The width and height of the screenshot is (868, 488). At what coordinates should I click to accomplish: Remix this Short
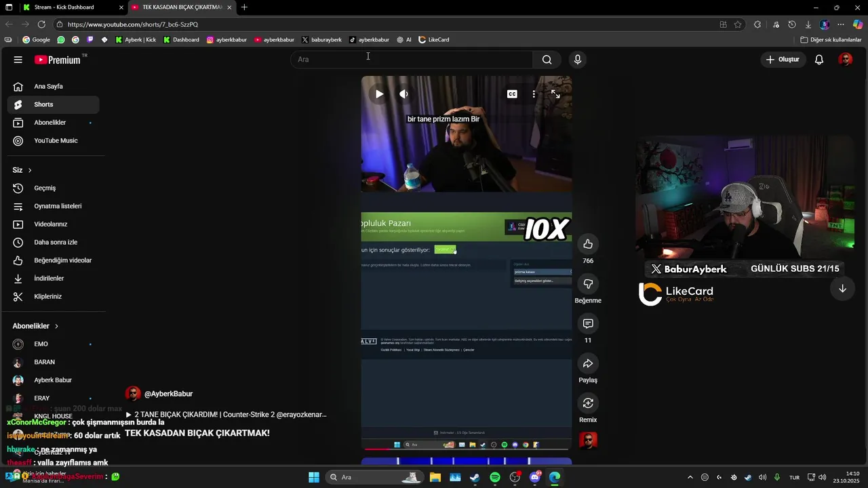point(588,403)
